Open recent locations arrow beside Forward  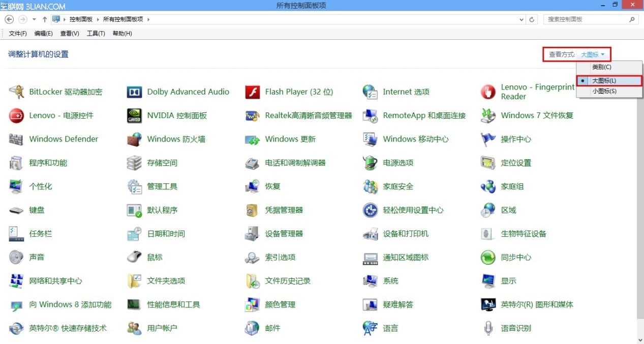[x=34, y=19]
